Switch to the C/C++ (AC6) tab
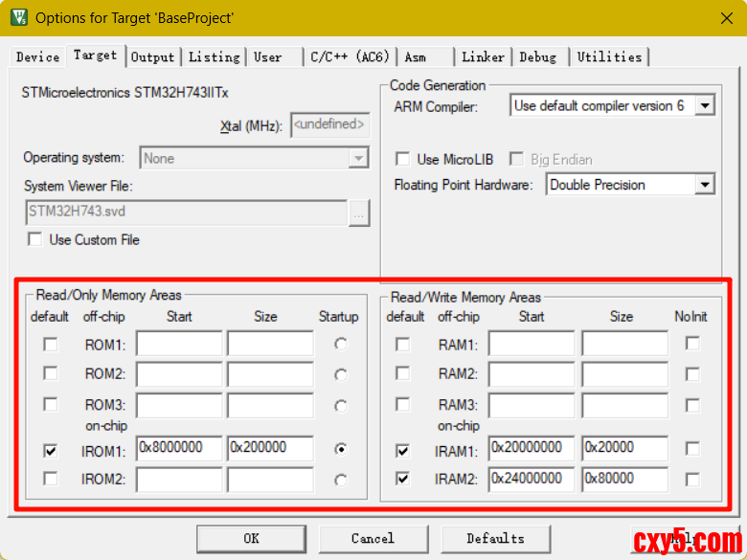Image resolution: width=747 pixels, height=560 pixels. [350, 57]
